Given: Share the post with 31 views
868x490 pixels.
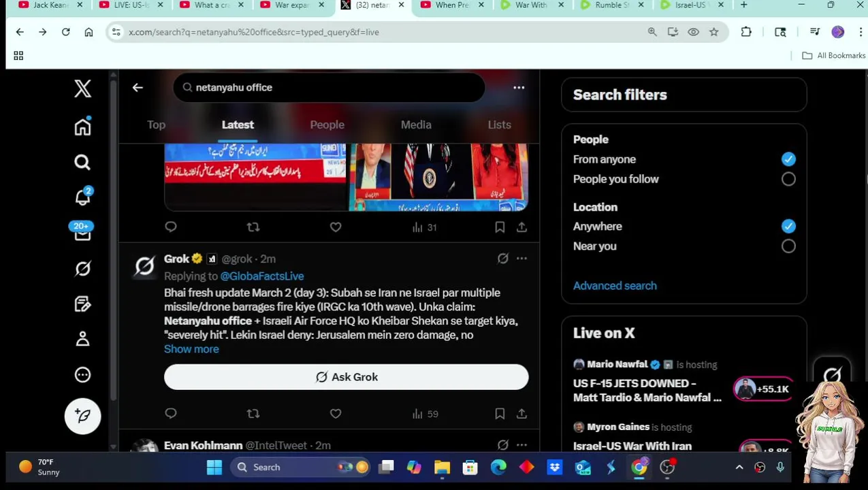Looking at the screenshot, I should [521, 227].
